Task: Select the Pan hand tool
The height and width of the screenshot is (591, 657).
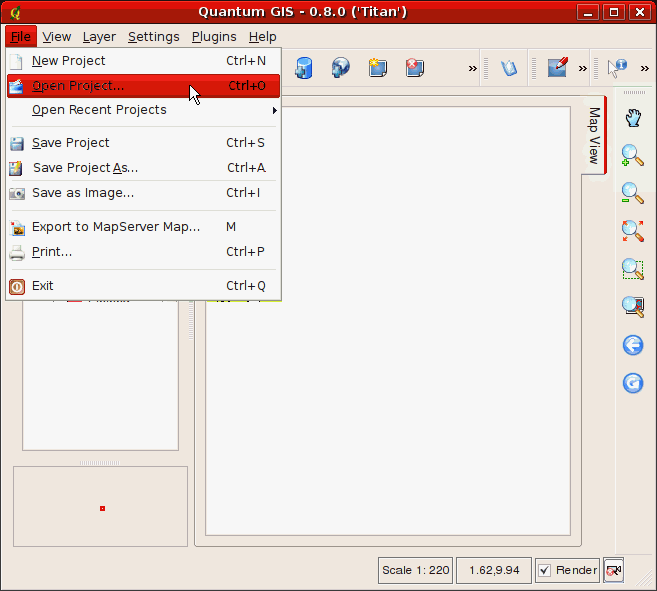Action: (x=633, y=118)
